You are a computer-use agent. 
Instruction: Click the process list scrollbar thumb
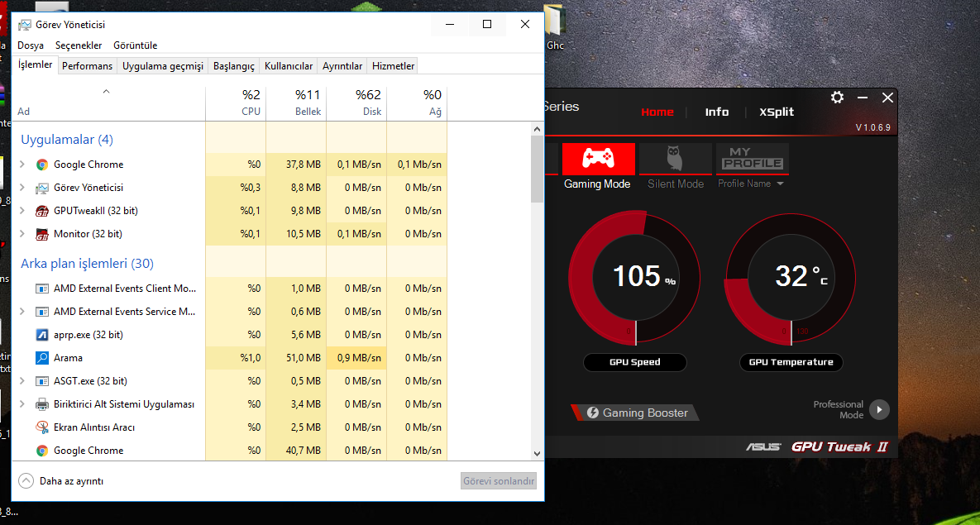pos(537,168)
